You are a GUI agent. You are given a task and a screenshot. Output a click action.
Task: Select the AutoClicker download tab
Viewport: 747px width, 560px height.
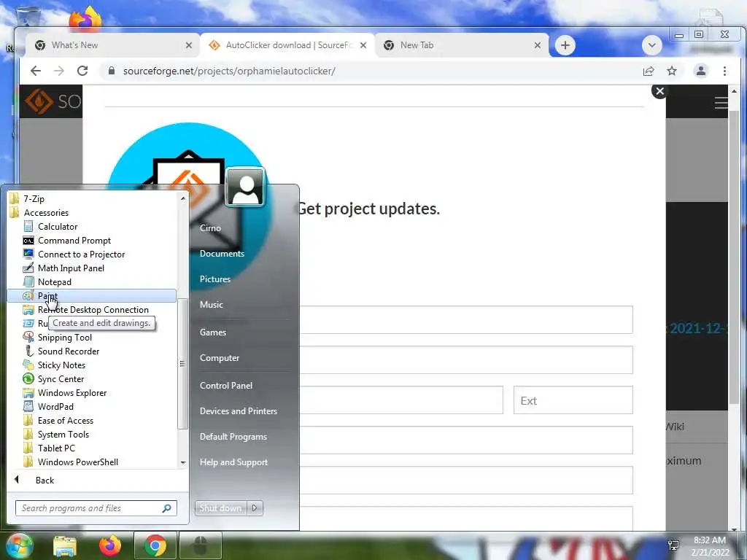[x=289, y=45]
